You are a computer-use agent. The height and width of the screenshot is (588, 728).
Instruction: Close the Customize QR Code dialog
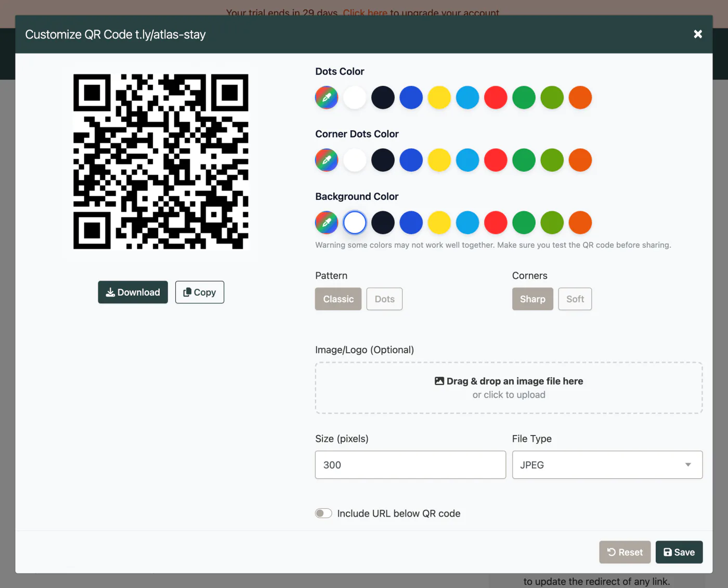(698, 34)
